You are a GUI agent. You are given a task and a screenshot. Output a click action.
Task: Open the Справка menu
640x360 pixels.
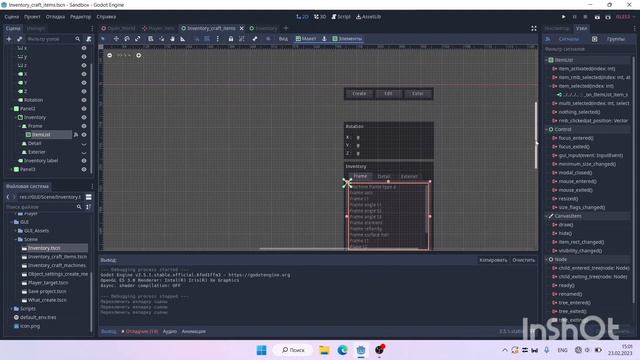tap(106, 17)
